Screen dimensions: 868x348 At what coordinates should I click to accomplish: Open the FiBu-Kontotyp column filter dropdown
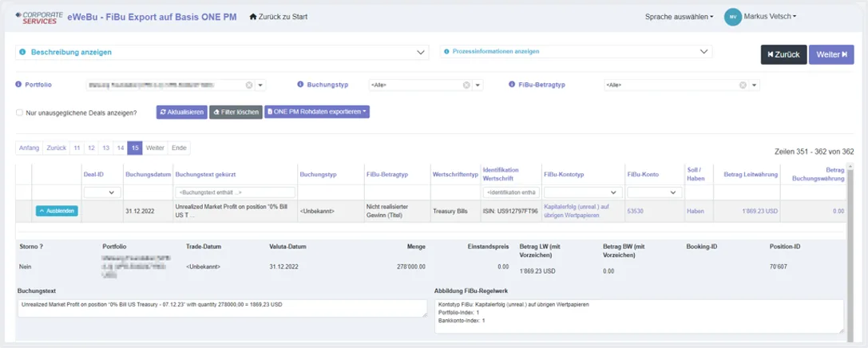(582, 192)
